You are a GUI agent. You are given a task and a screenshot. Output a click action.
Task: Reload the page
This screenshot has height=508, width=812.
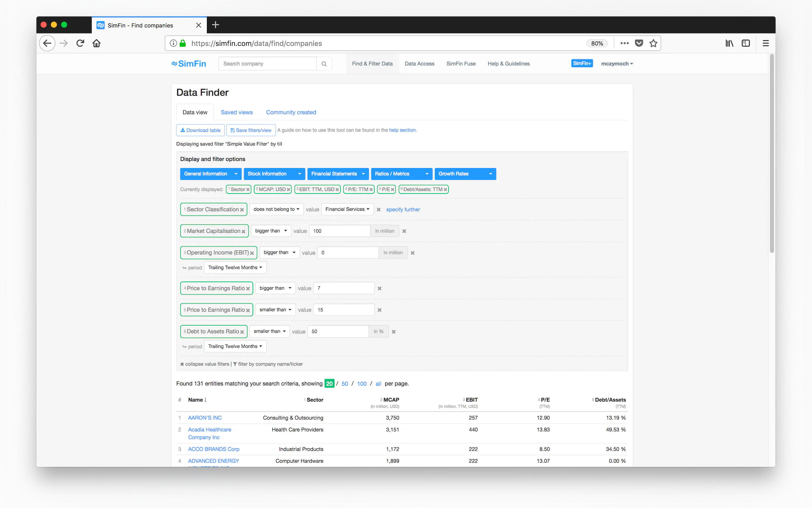coord(80,43)
